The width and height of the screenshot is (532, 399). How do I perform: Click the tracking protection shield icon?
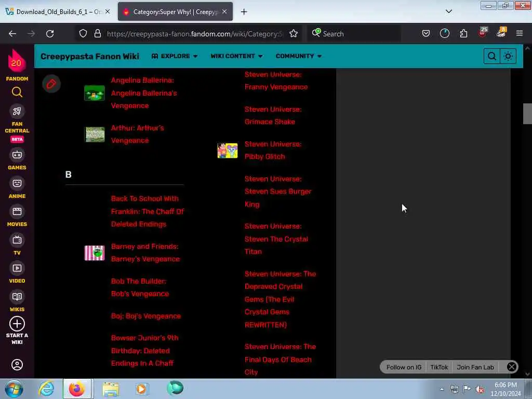point(83,34)
